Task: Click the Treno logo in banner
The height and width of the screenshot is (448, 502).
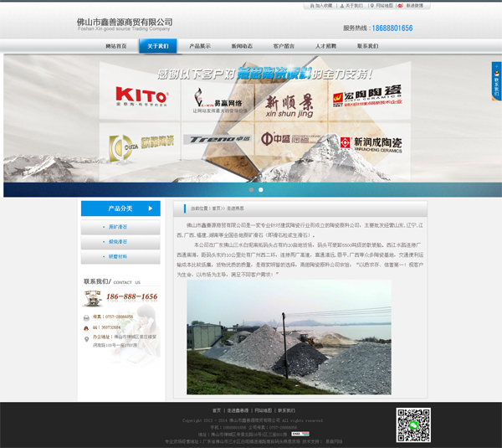Action: click(x=217, y=139)
